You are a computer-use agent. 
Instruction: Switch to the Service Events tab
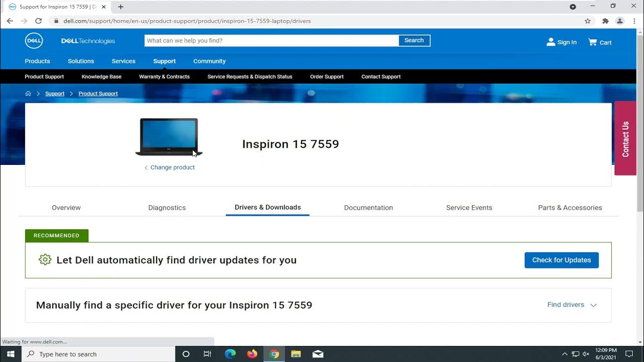469,208
